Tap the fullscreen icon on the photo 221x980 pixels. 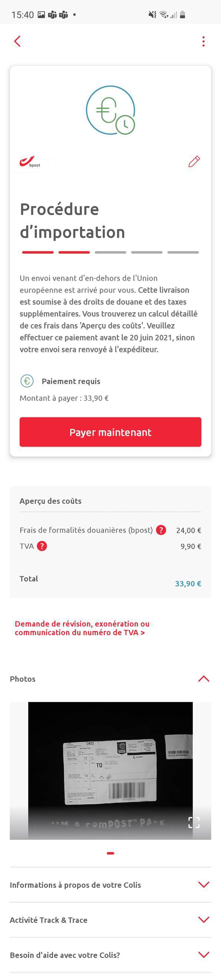click(194, 822)
